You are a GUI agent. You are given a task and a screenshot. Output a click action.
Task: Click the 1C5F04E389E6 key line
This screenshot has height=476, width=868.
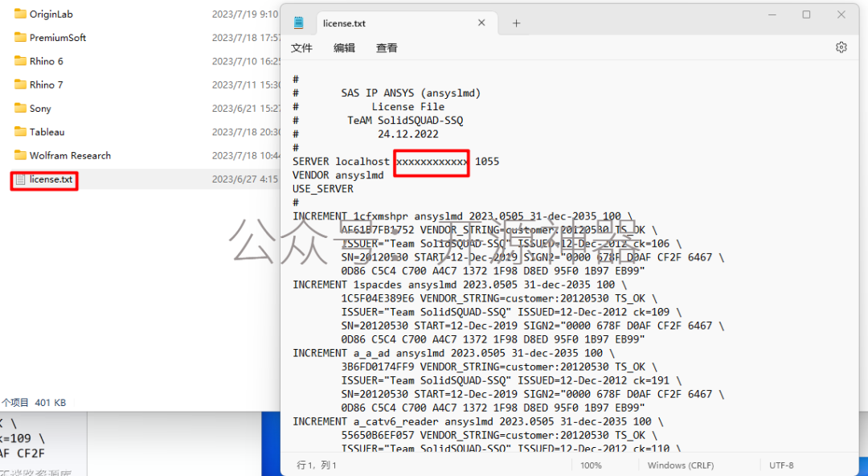click(x=499, y=298)
